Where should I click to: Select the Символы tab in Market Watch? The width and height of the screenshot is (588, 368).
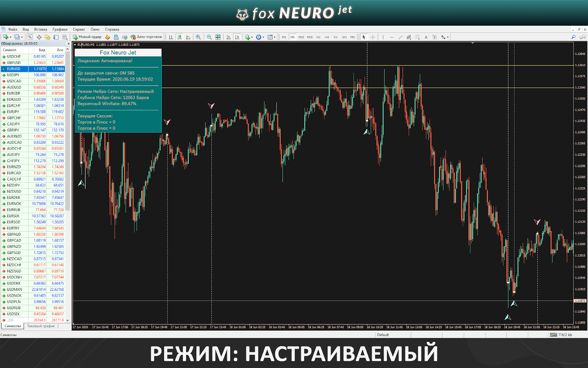[x=13, y=326]
